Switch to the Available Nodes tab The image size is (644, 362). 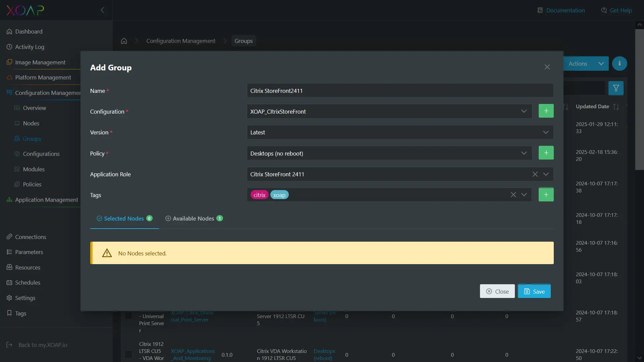pos(194,219)
